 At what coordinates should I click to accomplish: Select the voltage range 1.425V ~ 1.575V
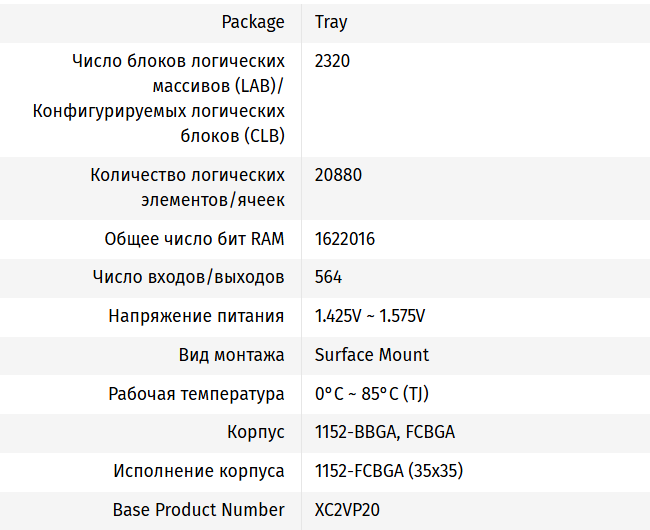[x=370, y=316]
